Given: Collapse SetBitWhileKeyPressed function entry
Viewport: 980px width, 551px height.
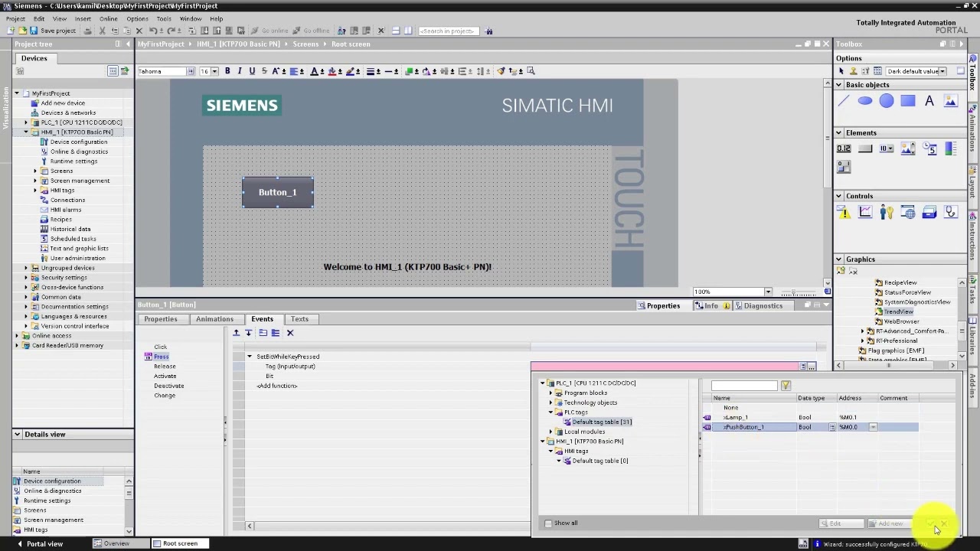Looking at the screenshot, I should click(x=249, y=357).
